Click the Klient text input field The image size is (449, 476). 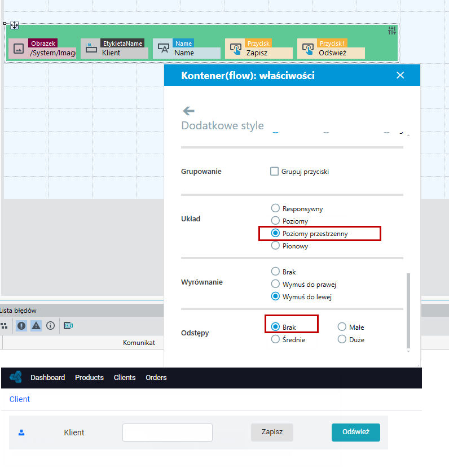pos(168,433)
